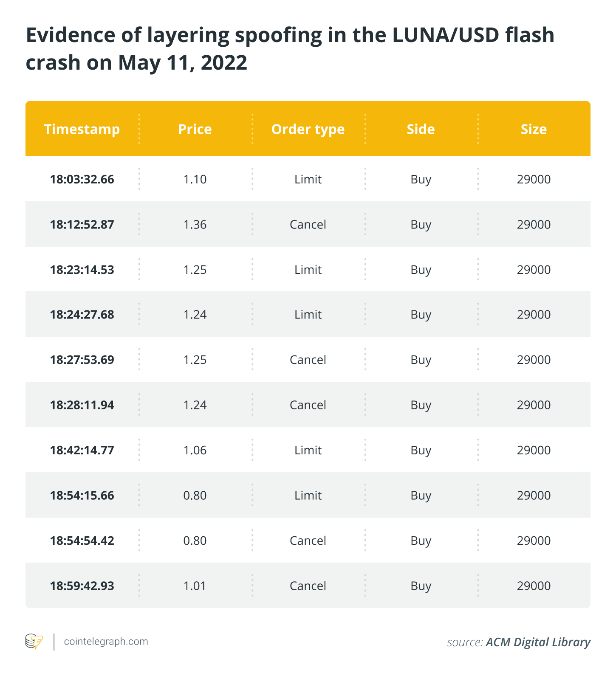Click the infographic title text
The width and height of the screenshot is (616, 676).
(290, 49)
